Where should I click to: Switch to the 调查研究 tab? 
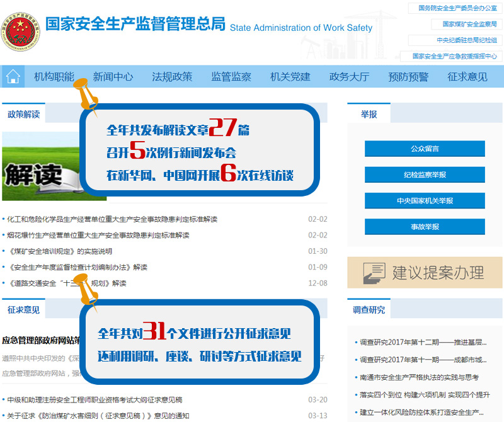pos(369,310)
